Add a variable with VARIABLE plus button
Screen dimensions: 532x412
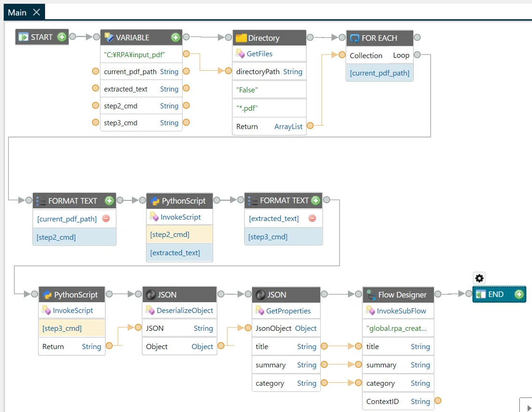click(x=176, y=37)
